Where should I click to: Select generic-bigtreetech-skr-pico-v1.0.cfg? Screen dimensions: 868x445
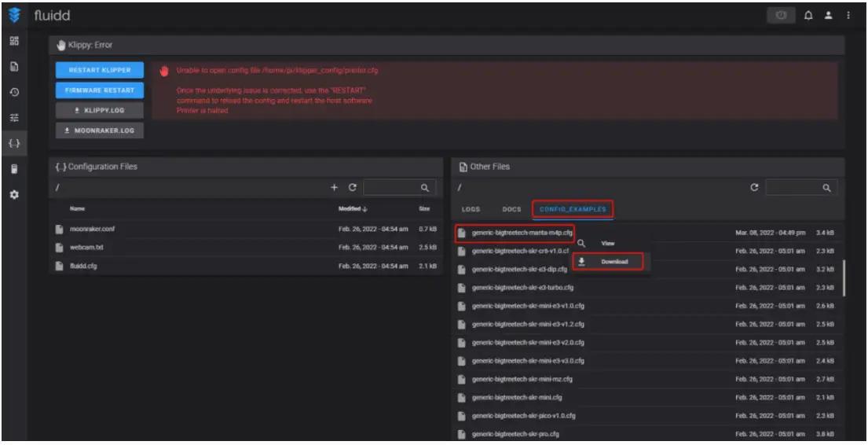click(x=648, y=416)
